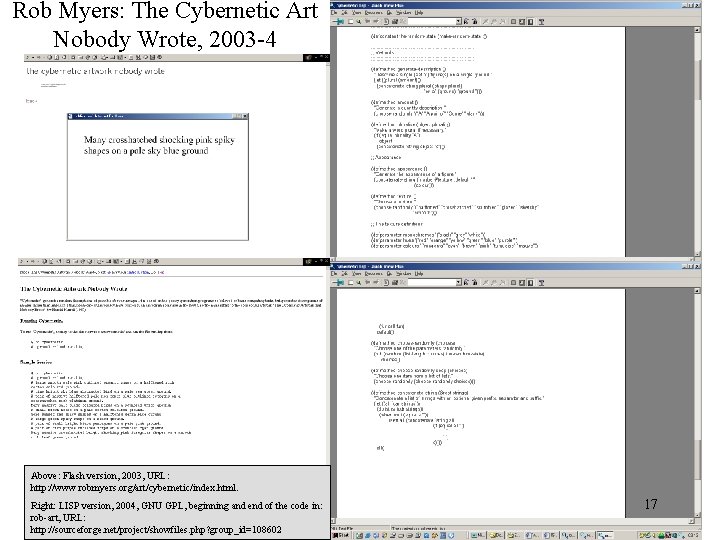The height and width of the screenshot is (540, 720).
Task: Open Window menu in upper code editor
Action: [x=404, y=13]
